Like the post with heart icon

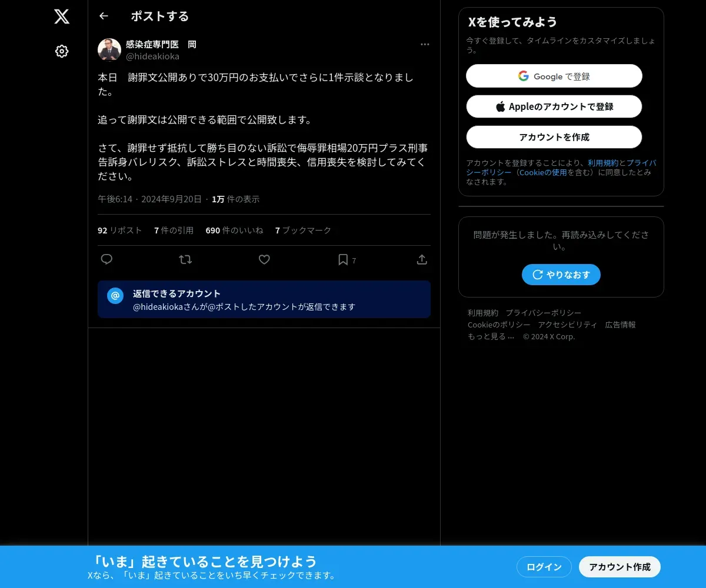[x=264, y=259]
